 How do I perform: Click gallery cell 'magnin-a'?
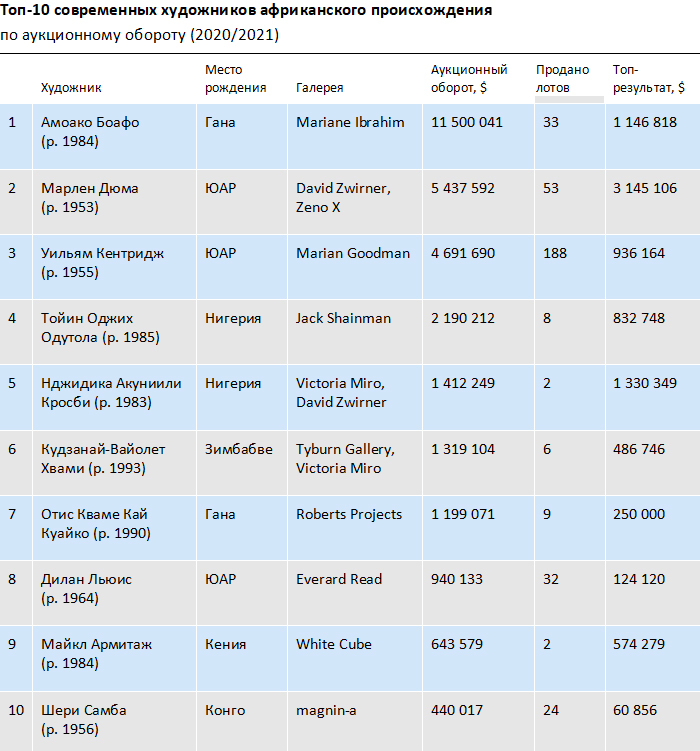[x=326, y=710]
